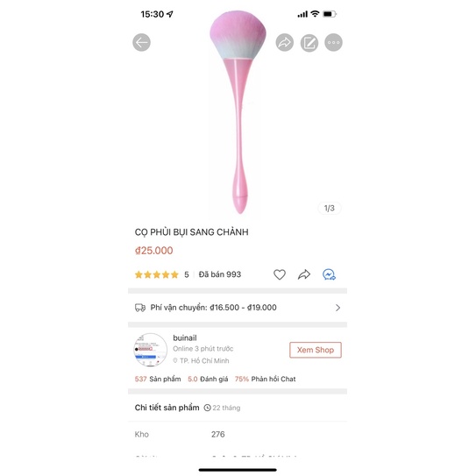Expand shipping fee chevron arrow

tap(337, 308)
